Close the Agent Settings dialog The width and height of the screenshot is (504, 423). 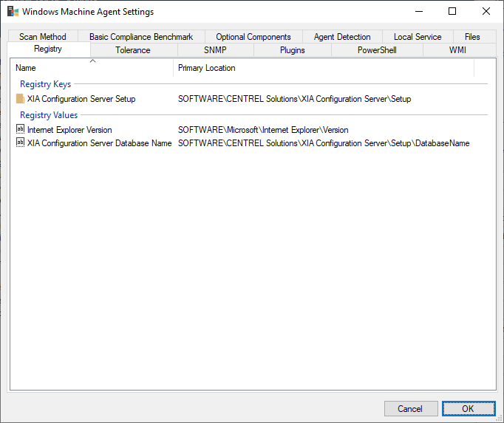pos(486,12)
